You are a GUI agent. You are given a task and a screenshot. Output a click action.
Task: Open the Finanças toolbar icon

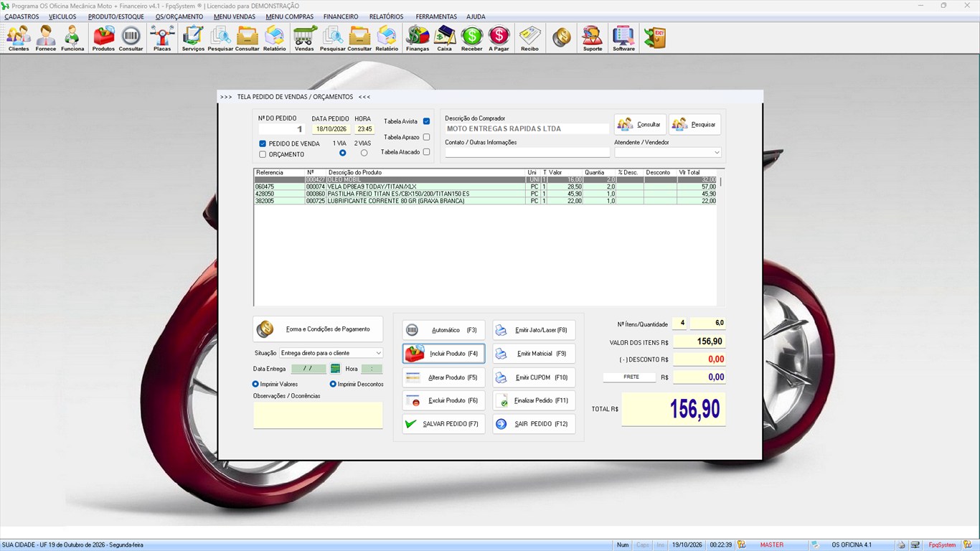pos(418,38)
